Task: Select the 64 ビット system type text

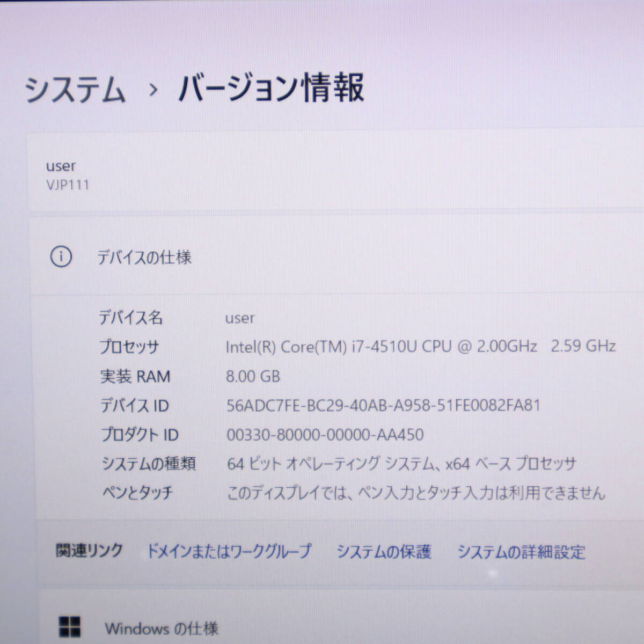Action: (401, 463)
